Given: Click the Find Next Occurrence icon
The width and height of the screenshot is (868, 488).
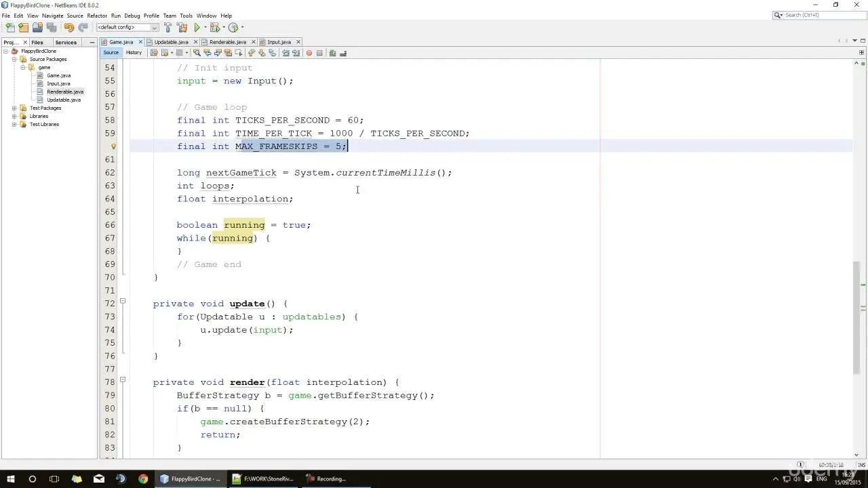Looking at the screenshot, I should point(218,53).
